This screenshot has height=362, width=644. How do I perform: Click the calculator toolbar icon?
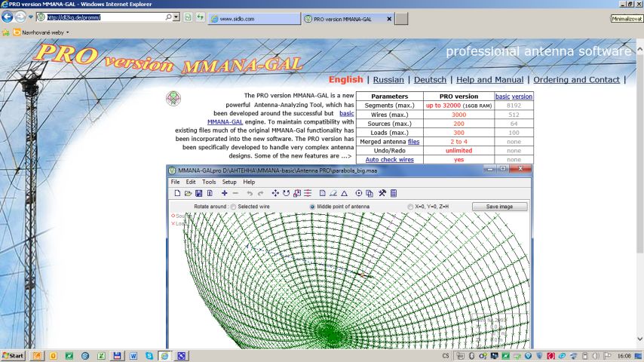[x=394, y=193]
